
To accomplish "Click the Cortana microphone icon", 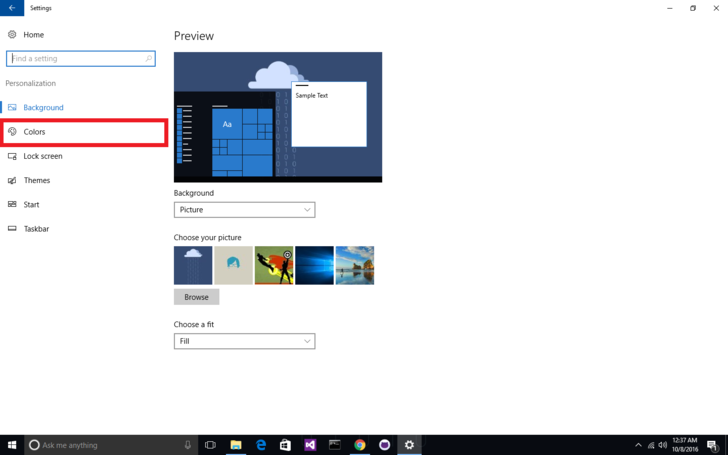I will click(x=188, y=445).
